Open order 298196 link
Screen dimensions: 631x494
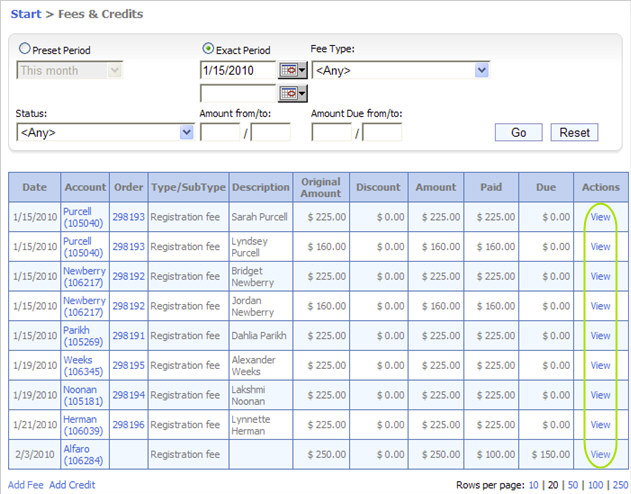click(128, 425)
